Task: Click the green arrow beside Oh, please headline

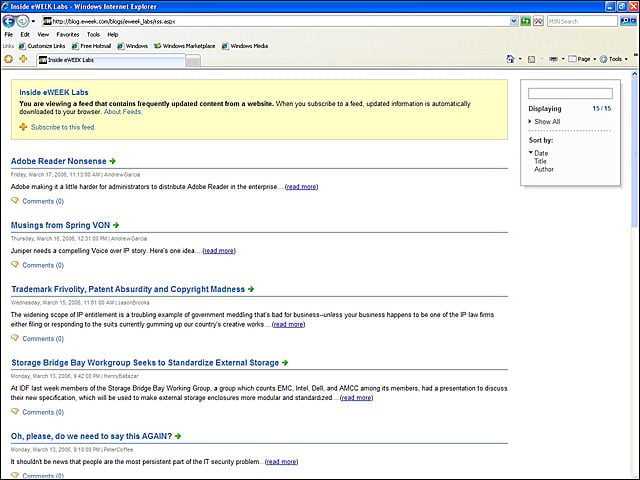Action: coord(178,436)
